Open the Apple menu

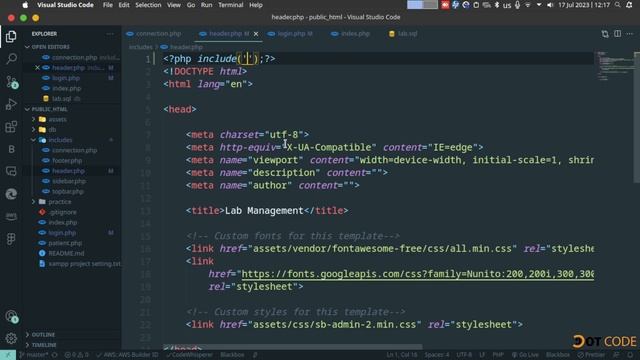click(25, 5)
